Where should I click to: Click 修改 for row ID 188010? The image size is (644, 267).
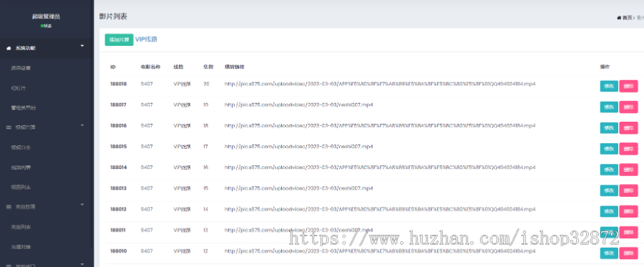click(x=609, y=253)
